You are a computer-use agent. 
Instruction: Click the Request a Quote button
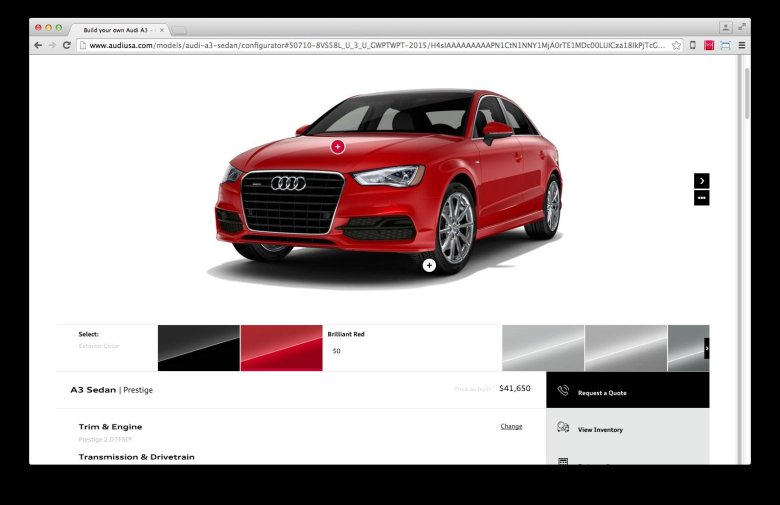coord(627,392)
